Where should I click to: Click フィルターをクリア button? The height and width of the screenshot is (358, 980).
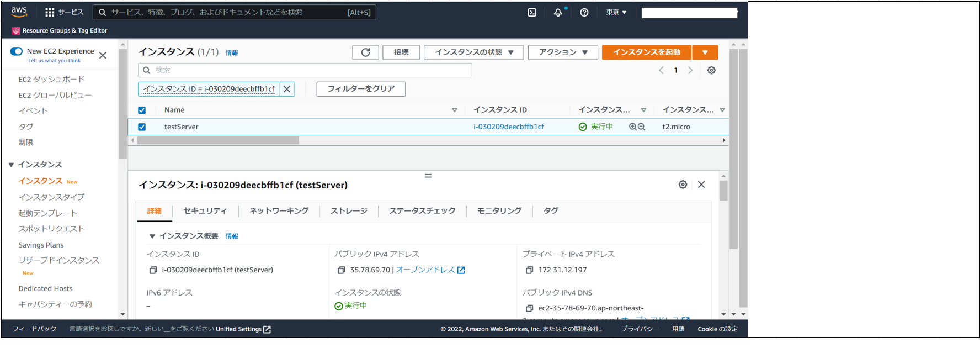point(361,89)
